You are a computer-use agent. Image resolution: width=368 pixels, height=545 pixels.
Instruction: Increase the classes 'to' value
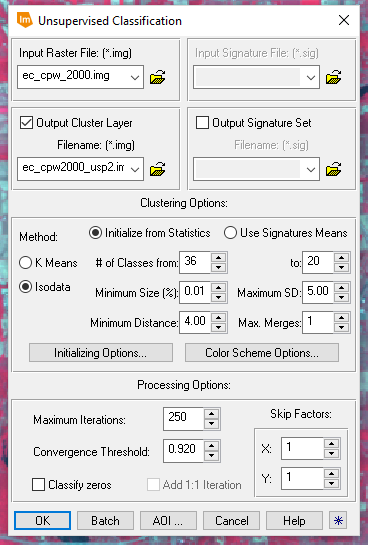pos(342,258)
